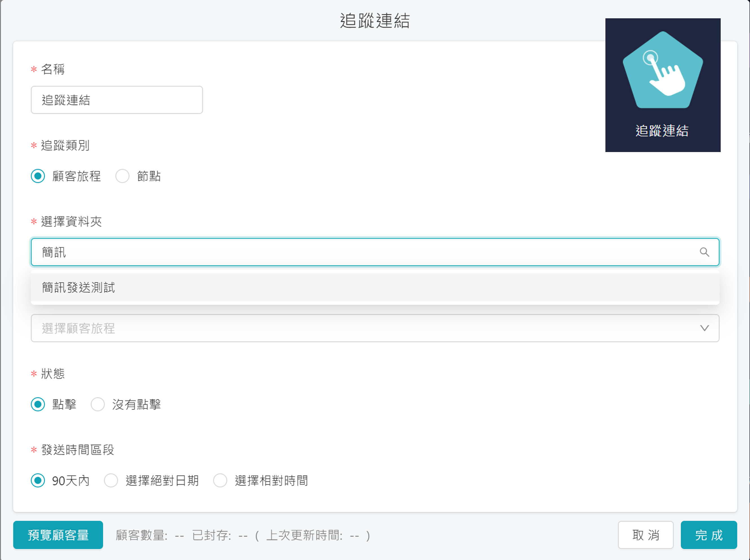Click the search icon in the folder field
750x560 pixels.
pos(705,252)
